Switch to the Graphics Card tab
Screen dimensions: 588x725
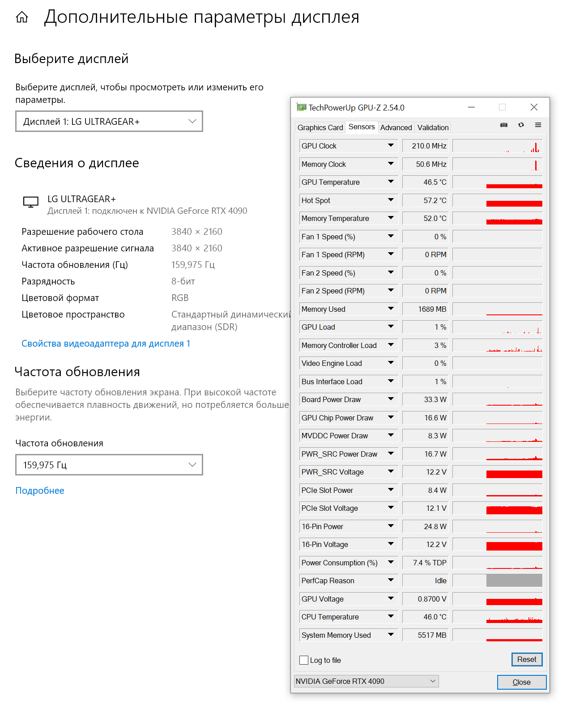click(x=320, y=127)
